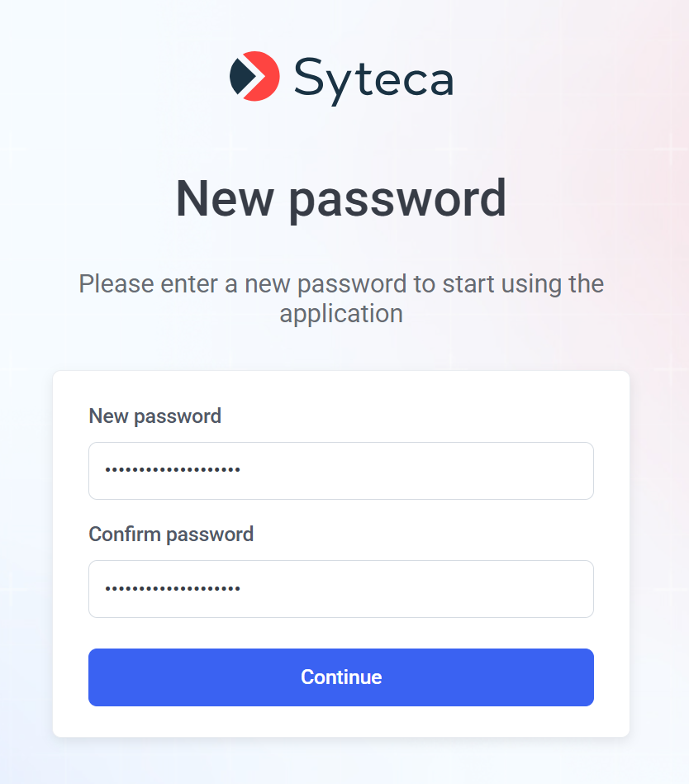
Task: Click the "New password" page heading
Action: point(340,198)
